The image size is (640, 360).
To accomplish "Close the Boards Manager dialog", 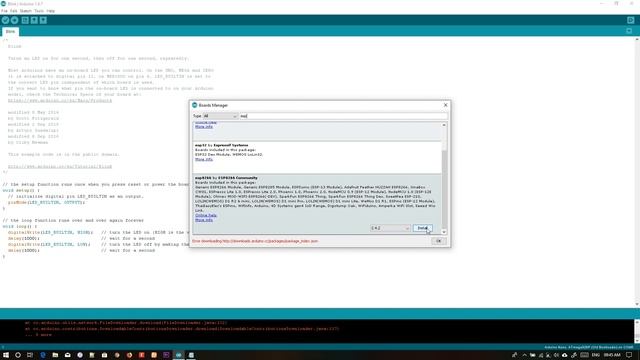I will pyautogui.click(x=445, y=105).
